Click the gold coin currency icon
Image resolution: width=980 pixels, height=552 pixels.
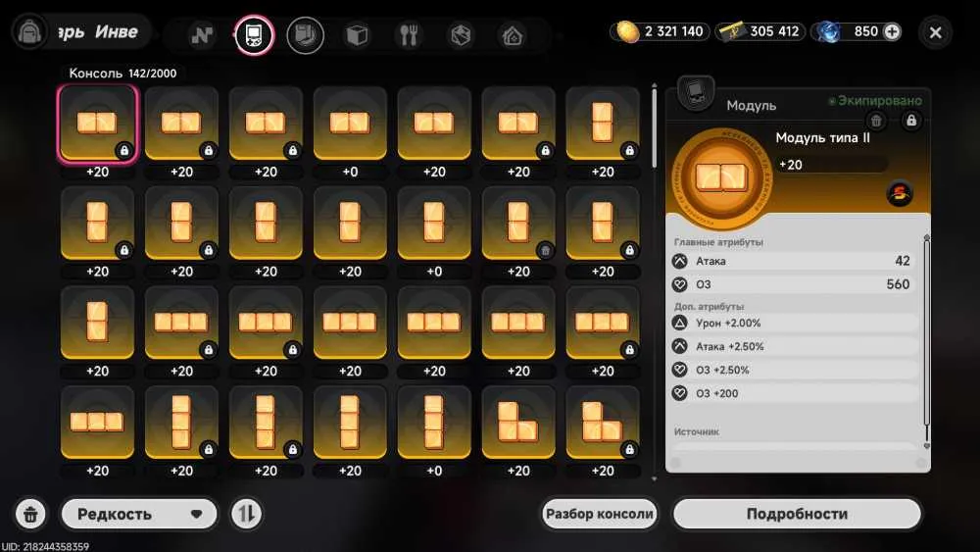[627, 31]
